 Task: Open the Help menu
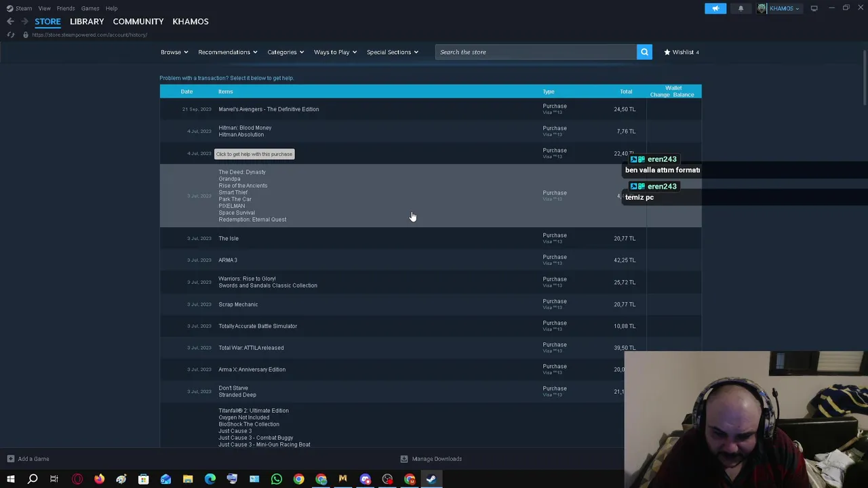tap(111, 8)
